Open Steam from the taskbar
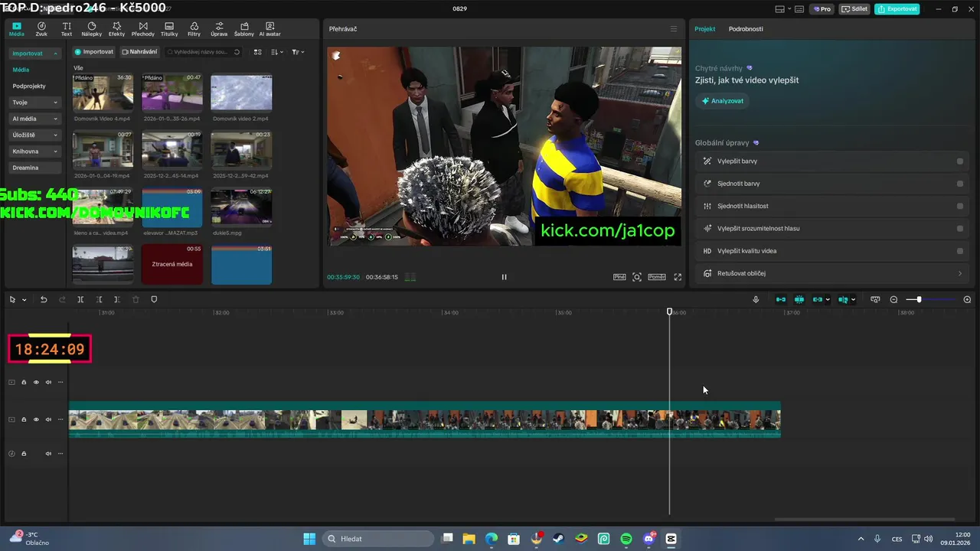 click(559, 539)
